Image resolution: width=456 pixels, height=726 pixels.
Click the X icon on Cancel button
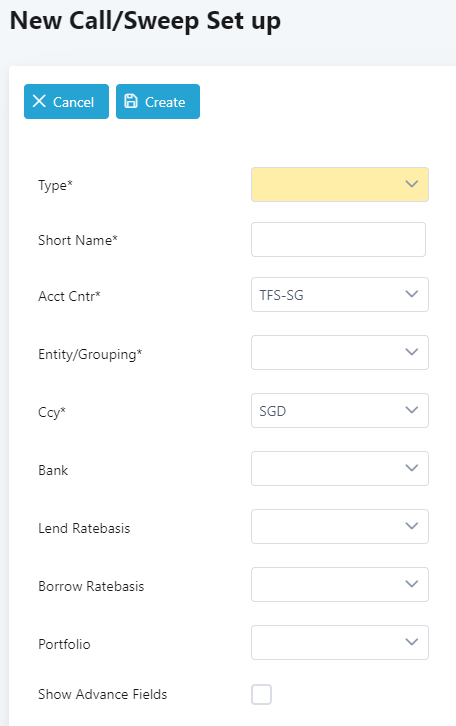(39, 101)
